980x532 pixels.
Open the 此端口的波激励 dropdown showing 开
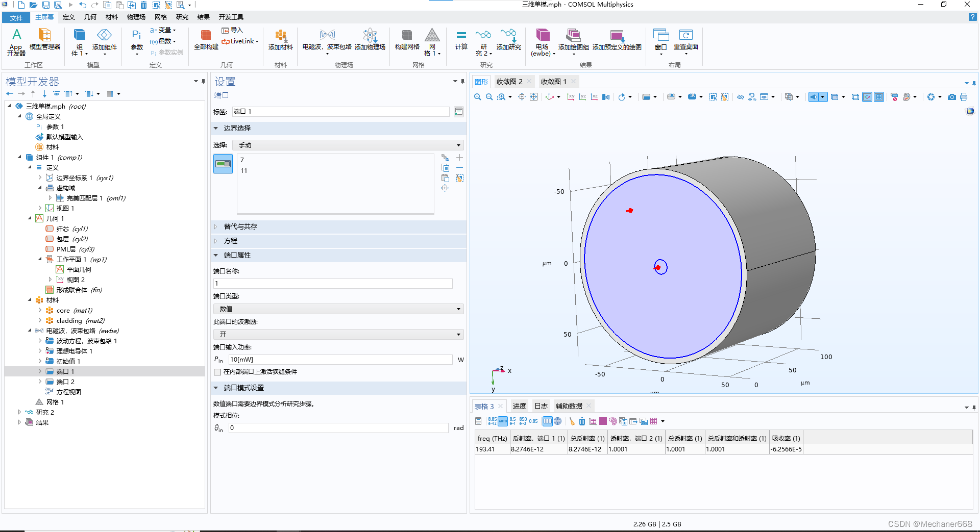click(338, 335)
